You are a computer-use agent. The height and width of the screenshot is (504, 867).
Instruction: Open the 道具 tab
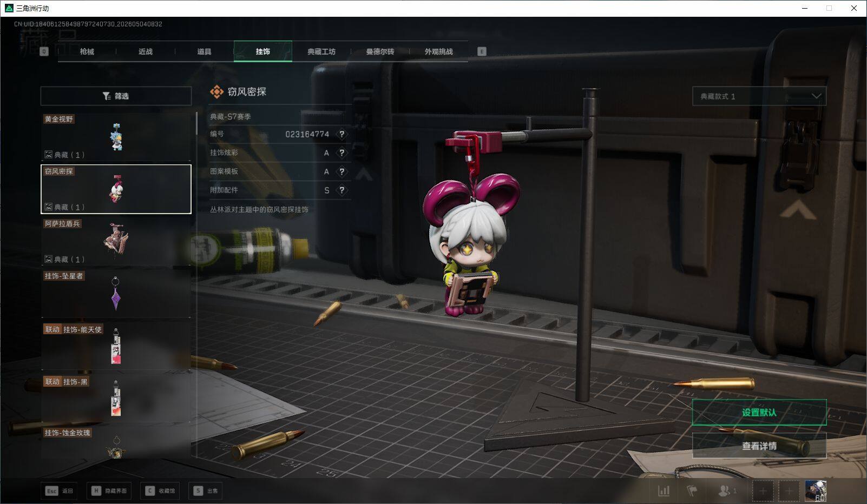point(204,51)
